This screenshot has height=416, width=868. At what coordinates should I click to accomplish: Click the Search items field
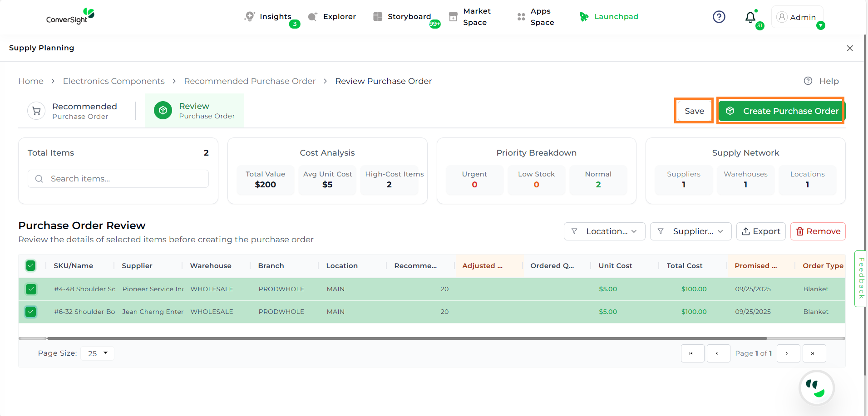pos(123,179)
